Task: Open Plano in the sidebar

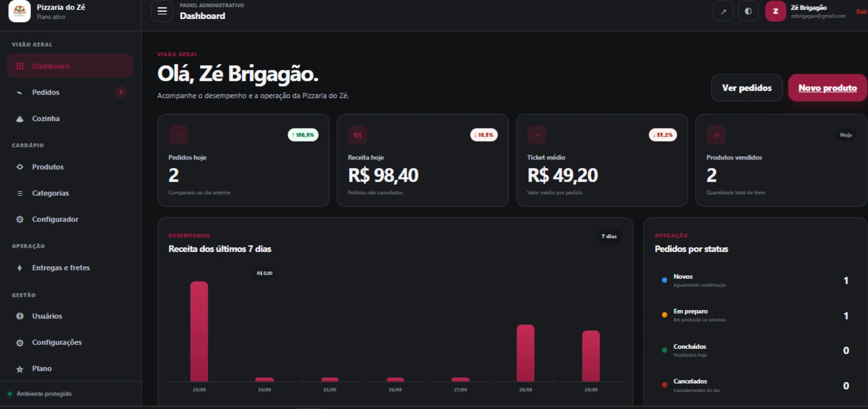Action: (70, 369)
